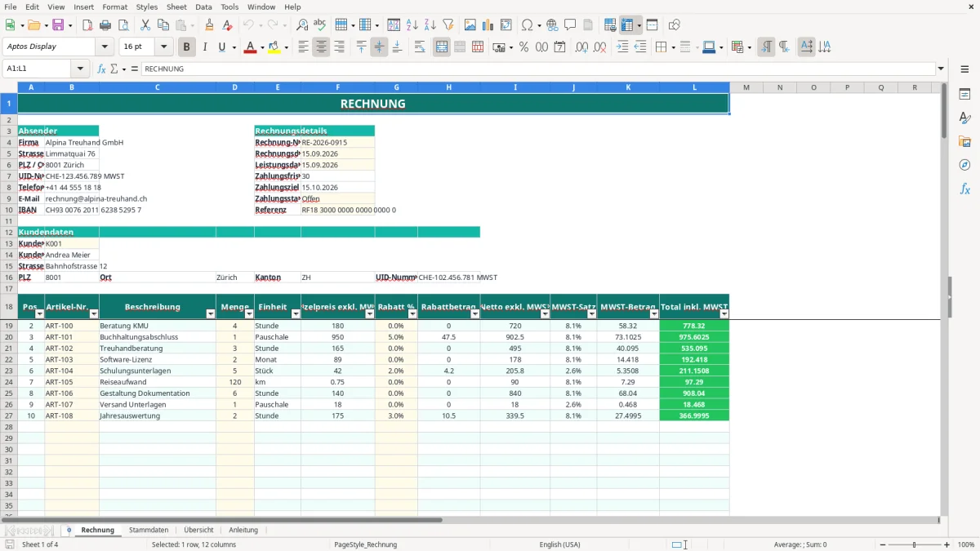This screenshot has height=551, width=980.
Task: Click the Save document icon
Action: click(x=58, y=25)
